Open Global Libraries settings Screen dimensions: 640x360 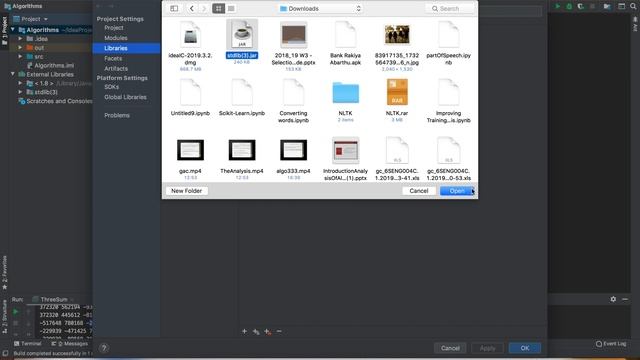click(125, 97)
